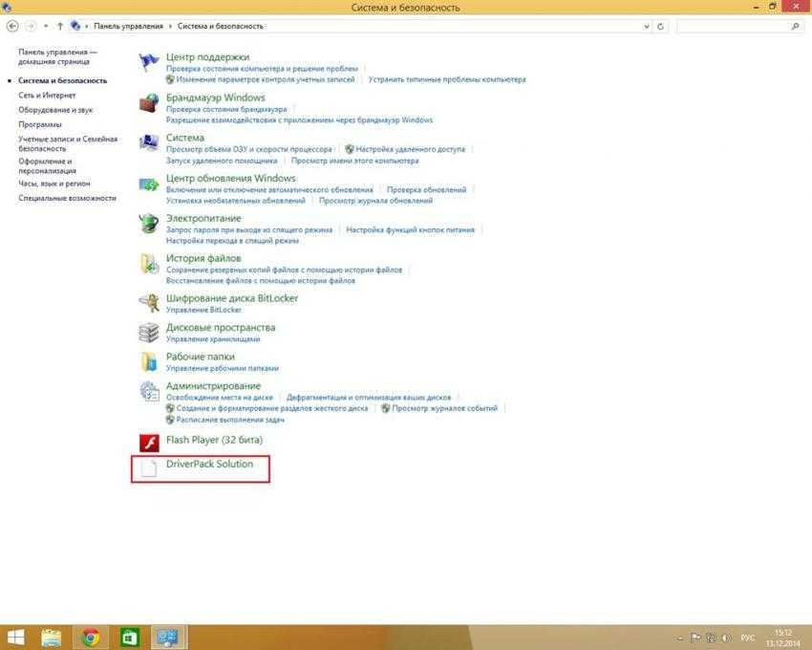Viewport: 812px width, 650px height.
Task: Click the Администрирование gear icon
Action: (149, 391)
